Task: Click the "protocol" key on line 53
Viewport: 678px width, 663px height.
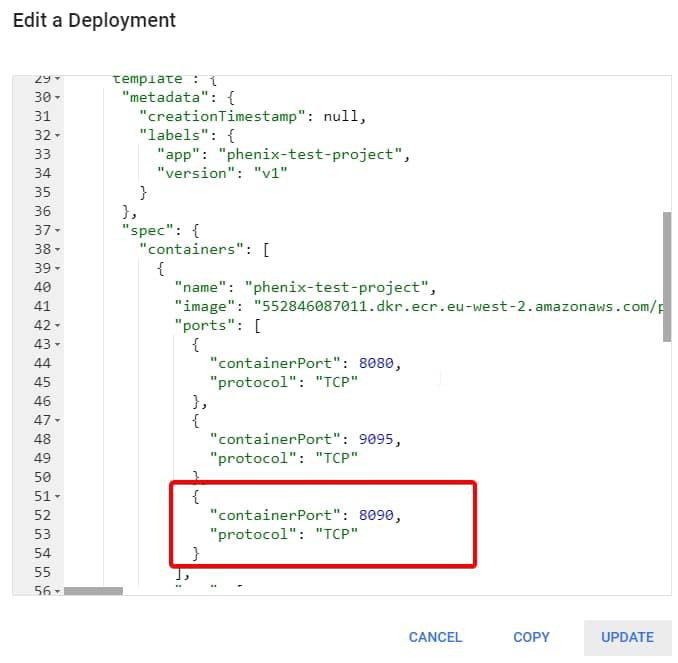Action: pyautogui.click(x=253, y=535)
